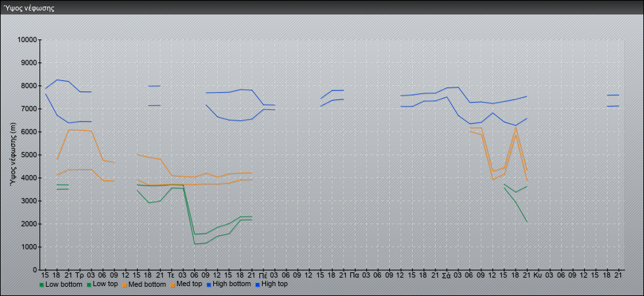Image resolution: width=644 pixels, height=296 pixels.
Task: Click the 'Τρ' day label on the x-axis
Action: click(x=79, y=276)
